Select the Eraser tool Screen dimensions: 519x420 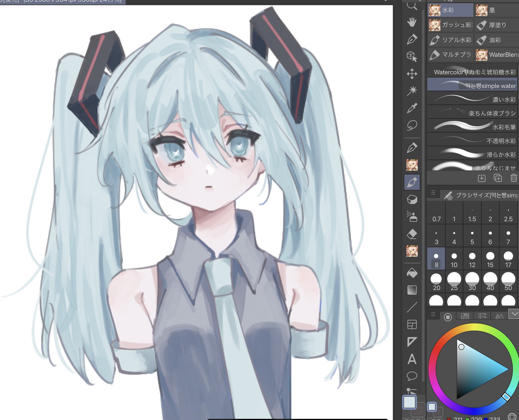[412, 234]
